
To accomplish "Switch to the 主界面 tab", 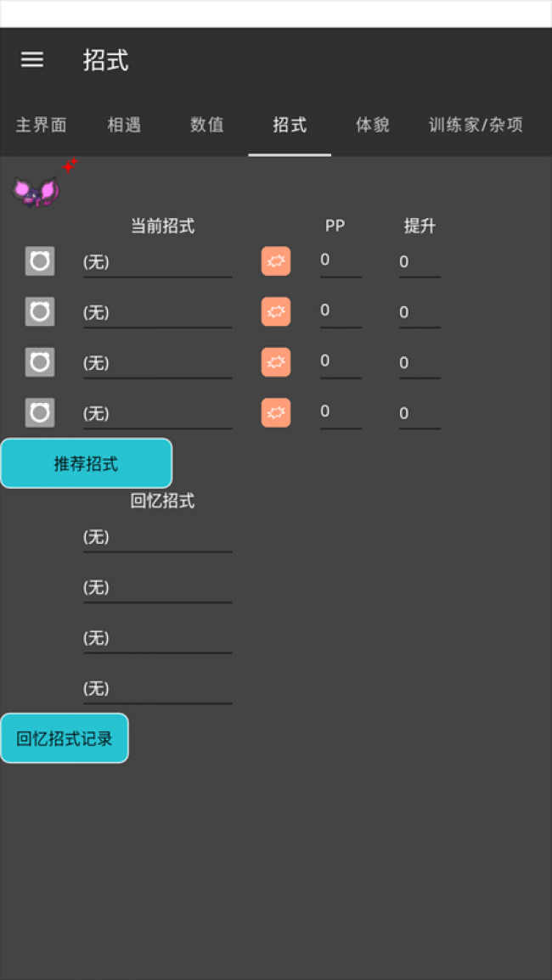I will [41, 125].
